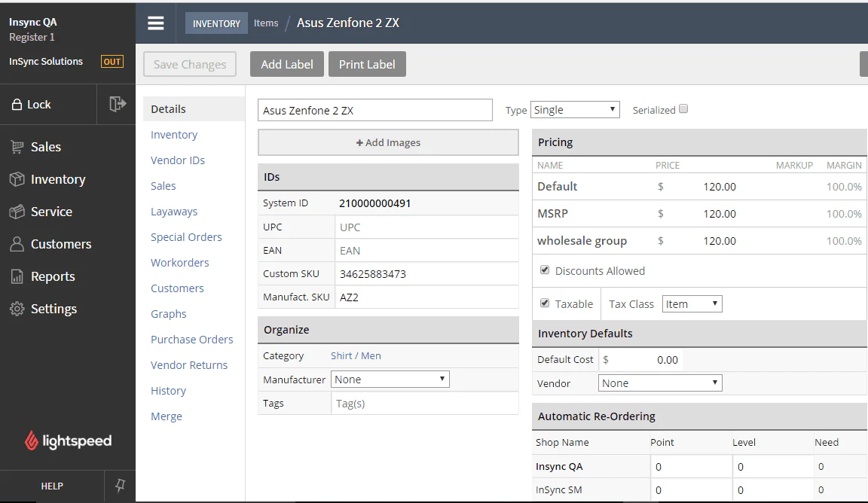Open the Vendor dropdown under Inventory Defaults
The height and width of the screenshot is (503, 868).
click(x=659, y=383)
